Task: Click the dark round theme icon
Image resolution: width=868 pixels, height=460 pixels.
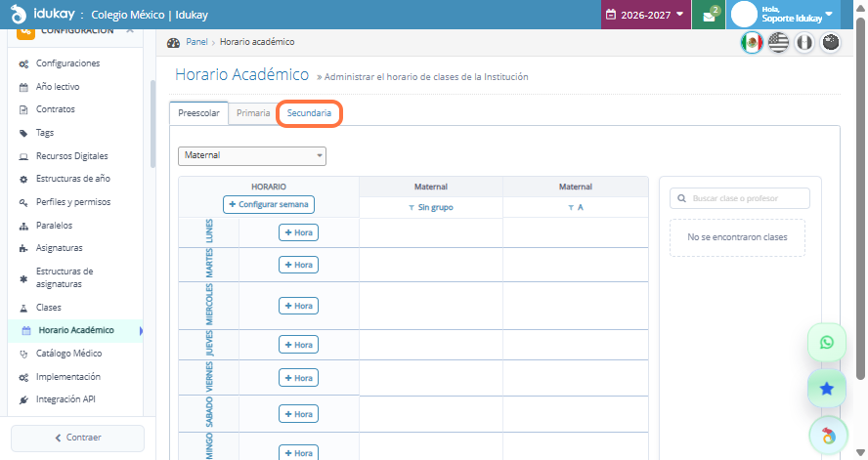Action: pyautogui.click(x=830, y=43)
